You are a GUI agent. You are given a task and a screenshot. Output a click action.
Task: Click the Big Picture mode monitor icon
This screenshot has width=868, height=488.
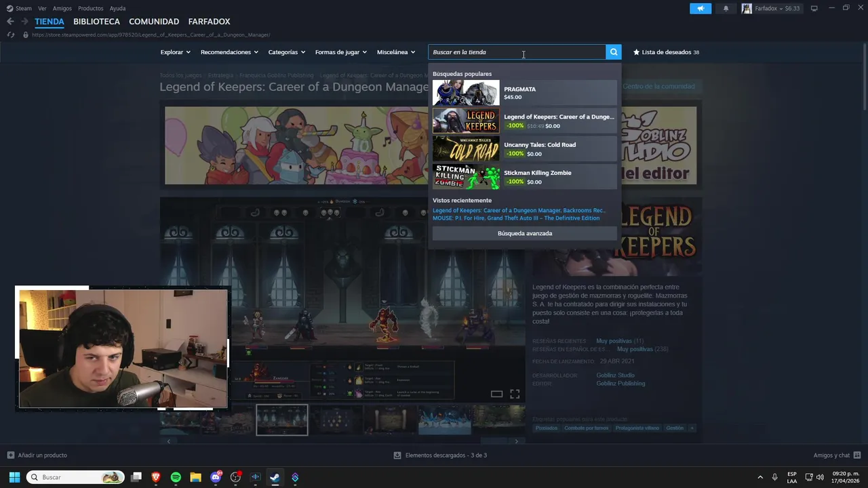point(814,8)
